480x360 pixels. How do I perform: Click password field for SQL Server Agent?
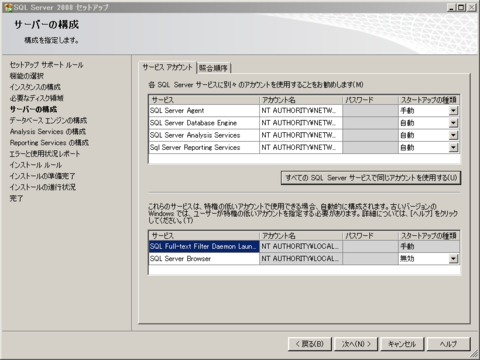pos(370,111)
